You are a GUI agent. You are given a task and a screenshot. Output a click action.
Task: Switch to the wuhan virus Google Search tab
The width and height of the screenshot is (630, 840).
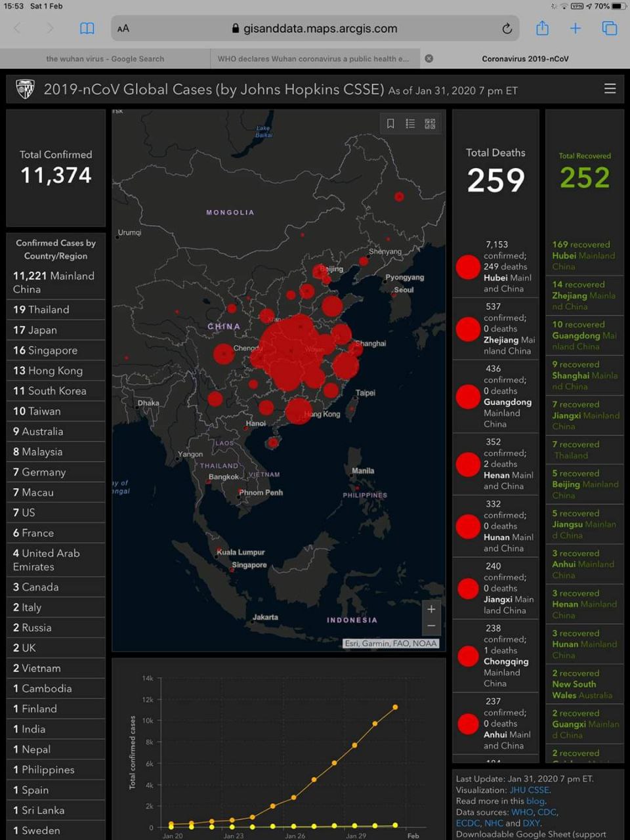(105, 58)
